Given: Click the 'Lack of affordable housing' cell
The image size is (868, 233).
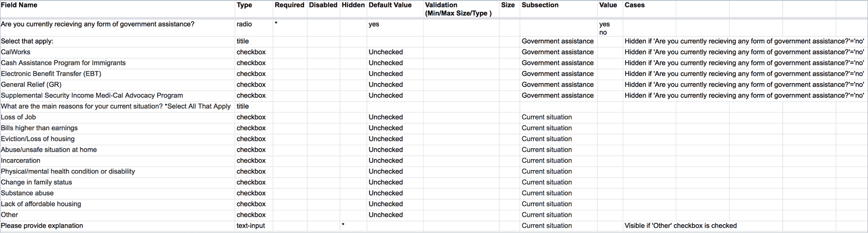Looking at the screenshot, I should click(x=41, y=204).
